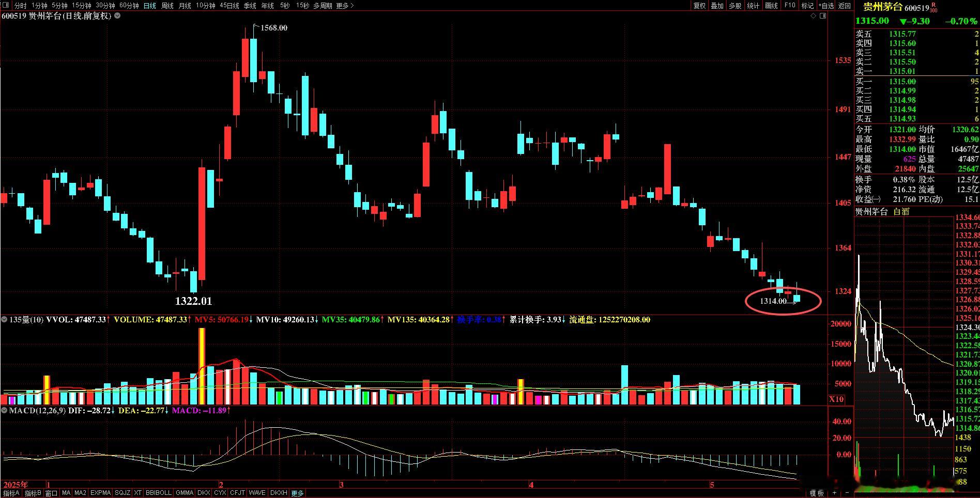The width and height of the screenshot is (980, 498).
Task: Click the R 300 badge beside 600519
Action: pyautogui.click(x=933, y=7)
